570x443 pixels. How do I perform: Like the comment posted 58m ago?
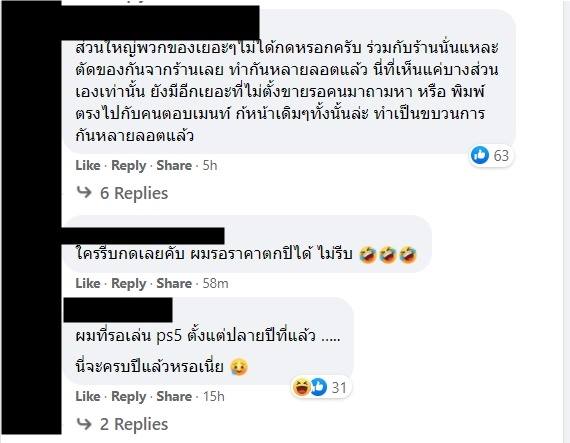tap(88, 283)
